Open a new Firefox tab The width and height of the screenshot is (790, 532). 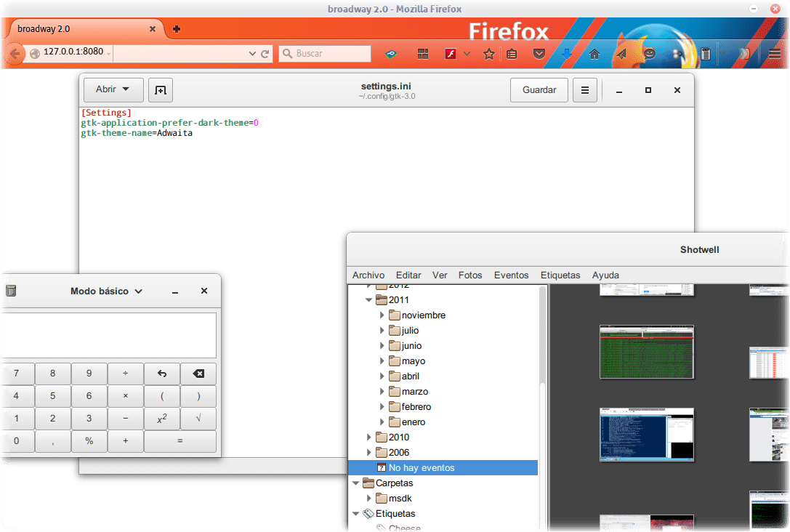[177, 29]
